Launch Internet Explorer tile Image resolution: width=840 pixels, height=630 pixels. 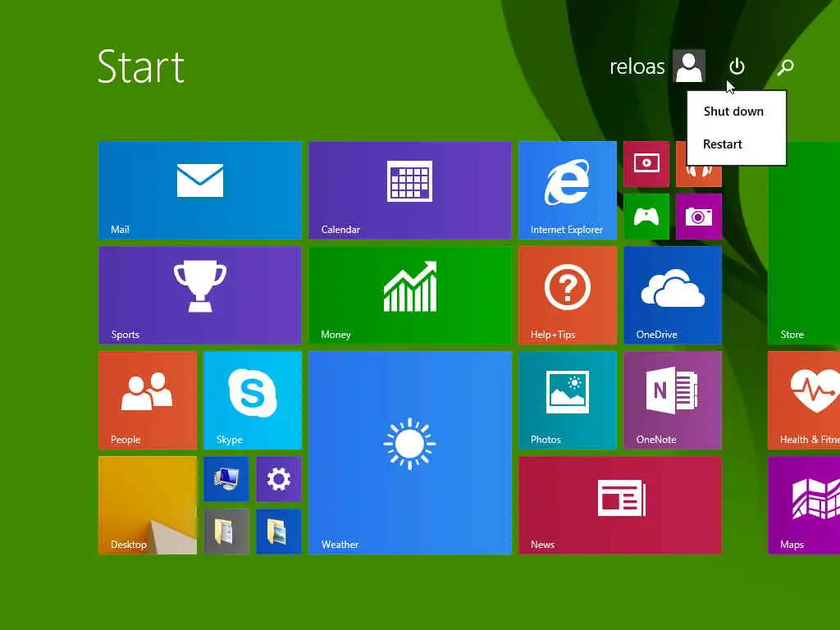[568, 190]
